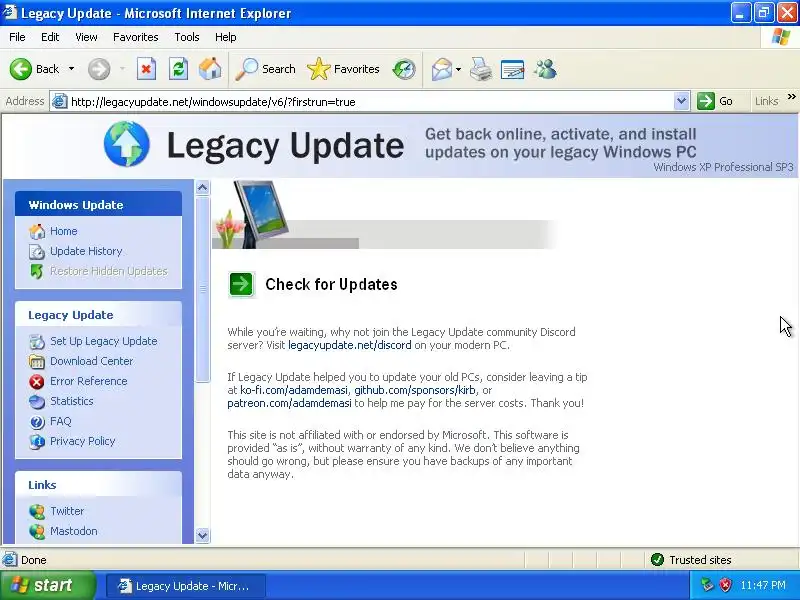The height and width of the screenshot is (600, 800).
Task: Click the green Go button
Action: (715, 101)
